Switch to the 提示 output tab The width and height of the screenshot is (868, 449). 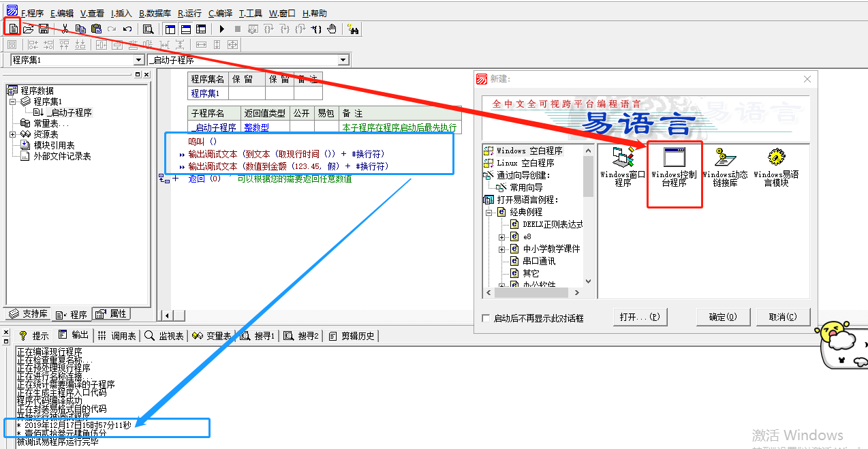34,336
